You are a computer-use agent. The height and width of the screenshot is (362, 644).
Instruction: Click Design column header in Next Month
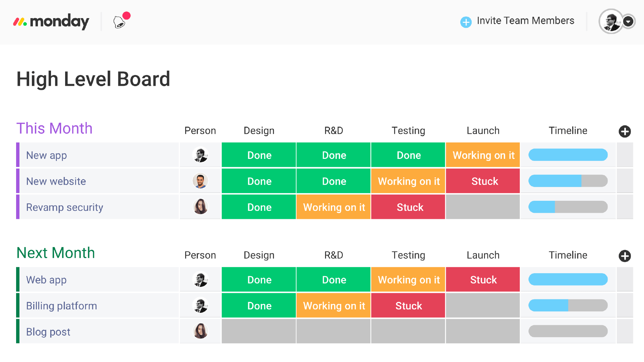(x=259, y=255)
